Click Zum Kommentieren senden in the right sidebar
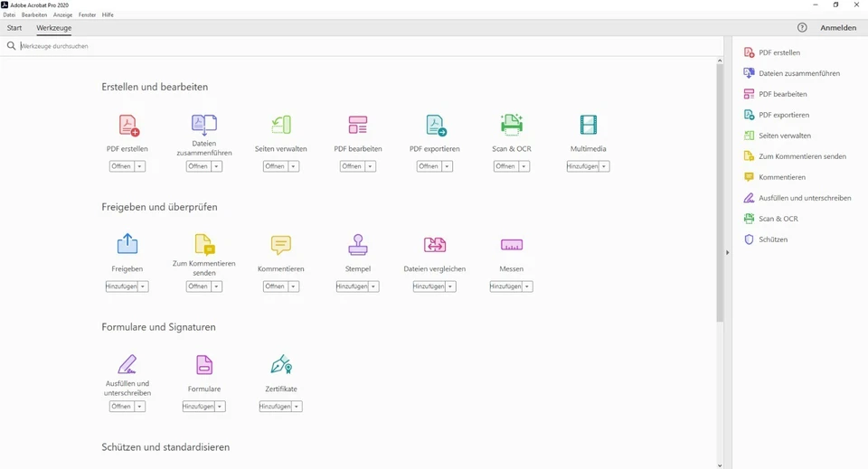The height and width of the screenshot is (469, 868). [795, 156]
